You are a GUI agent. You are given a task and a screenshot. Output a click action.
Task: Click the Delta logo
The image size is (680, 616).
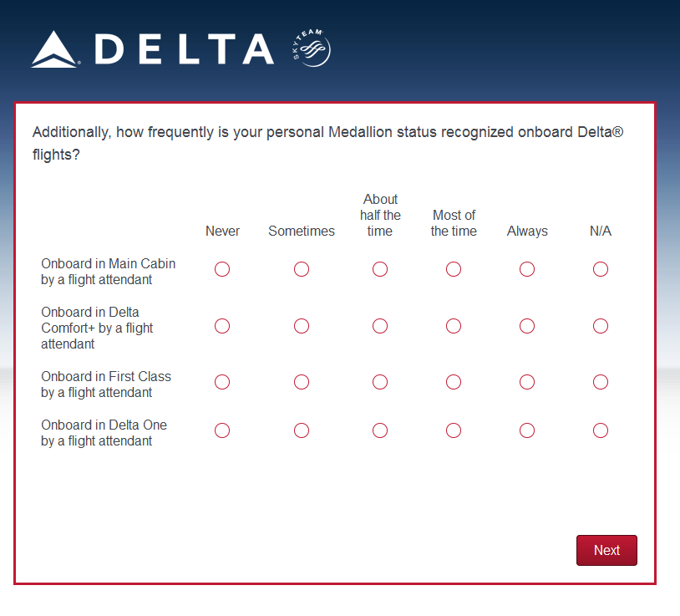[x=153, y=49]
